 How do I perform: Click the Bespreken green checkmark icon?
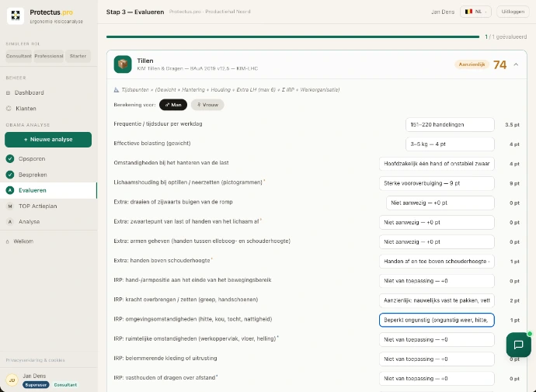point(10,175)
